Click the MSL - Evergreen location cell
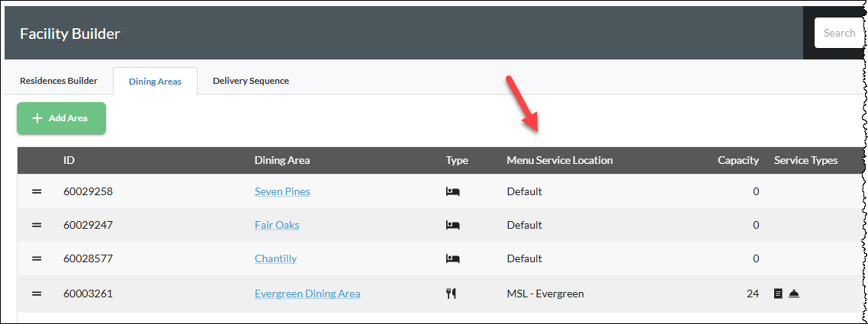The width and height of the screenshot is (868, 324). [x=545, y=294]
